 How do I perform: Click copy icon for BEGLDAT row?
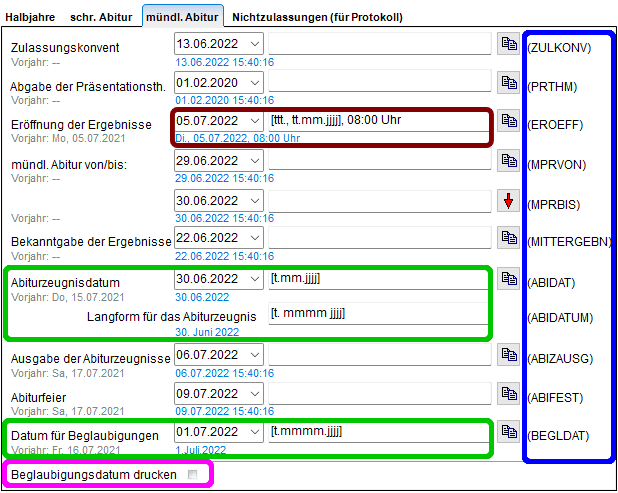[x=508, y=432]
